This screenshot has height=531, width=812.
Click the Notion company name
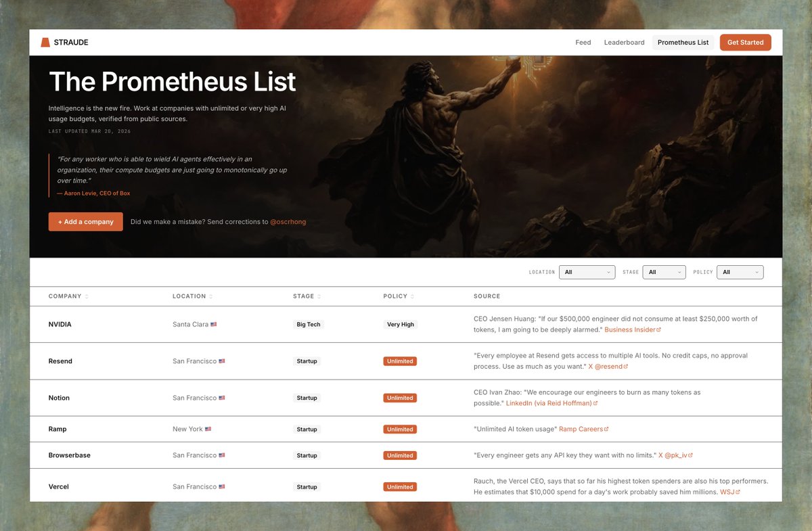coord(59,398)
